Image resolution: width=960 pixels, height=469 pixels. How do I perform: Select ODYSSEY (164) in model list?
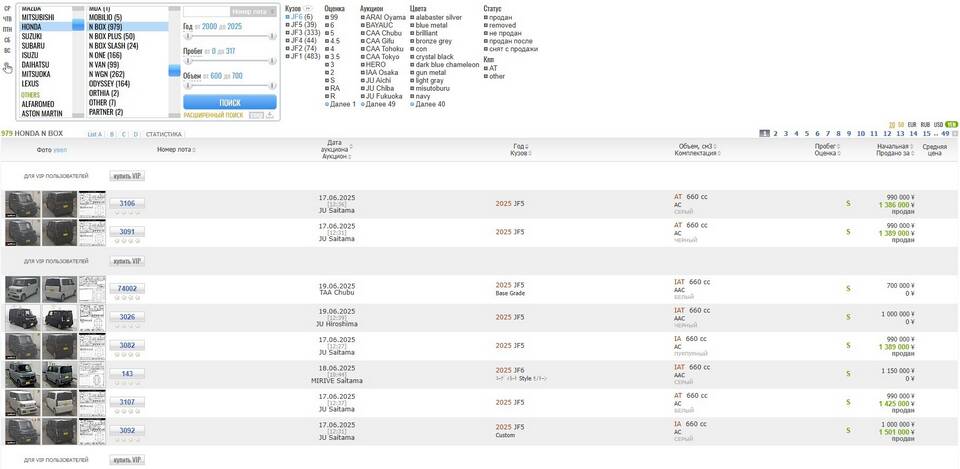[110, 83]
